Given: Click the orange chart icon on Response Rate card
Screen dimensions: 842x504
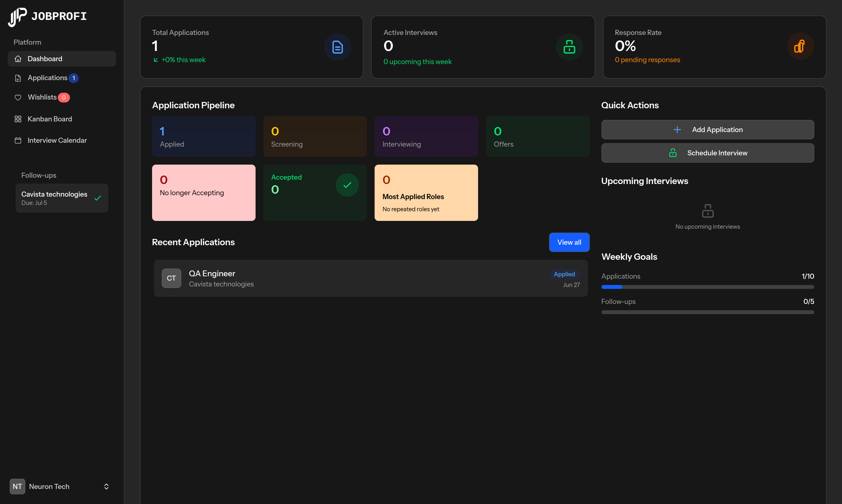Looking at the screenshot, I should 800,47.
